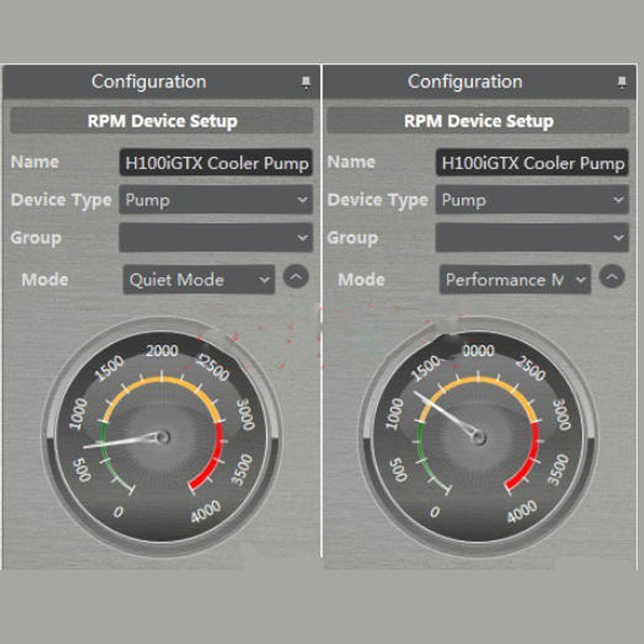Viewport: 644px width, 644px height.
Task: Click left panel's RPM Device Setup header
Action: click(x=162, y=121)
